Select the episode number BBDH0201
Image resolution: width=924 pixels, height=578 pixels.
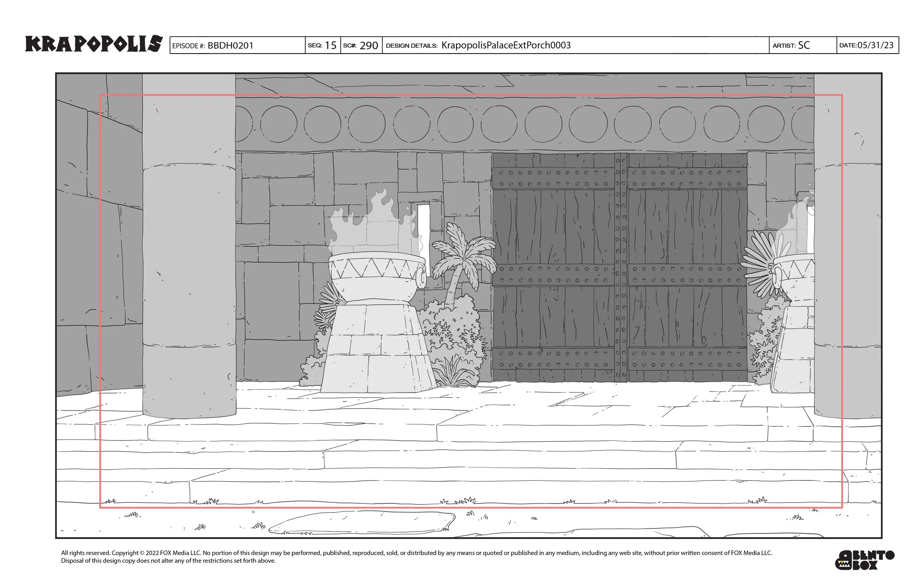click(x=230, y=45)
